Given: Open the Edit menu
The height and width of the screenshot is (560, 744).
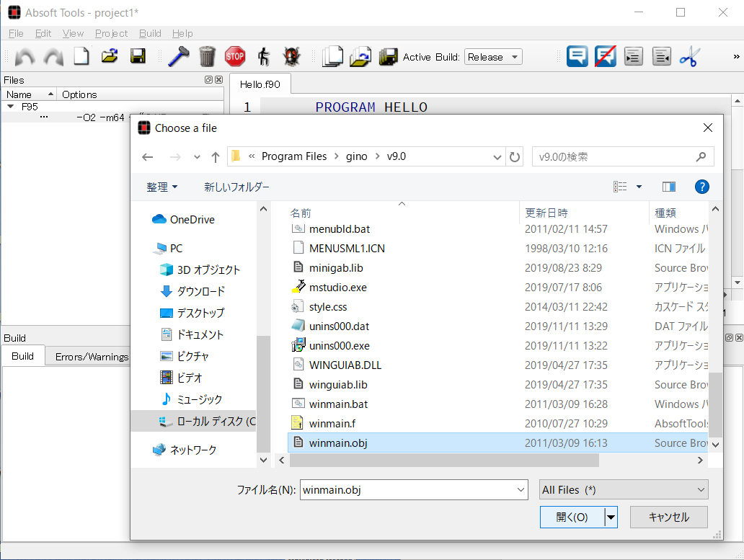Looking at the screenshot, I should point(43,33).
